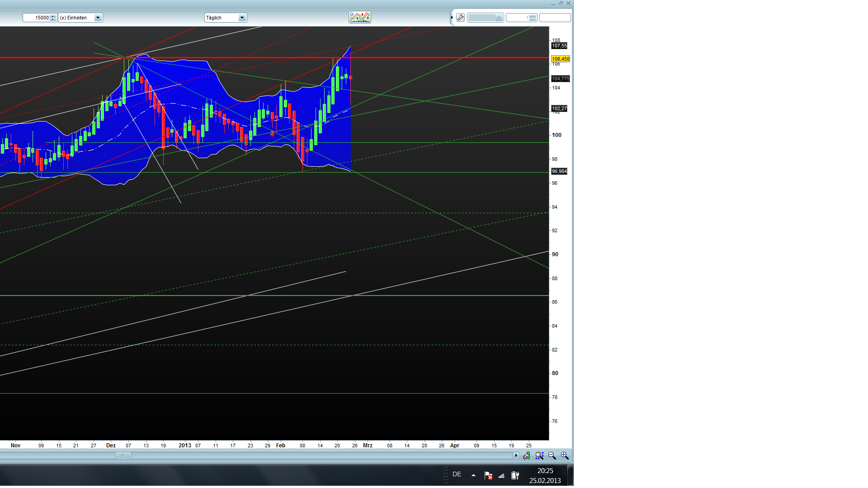The width and height of the screenshot is (868, 488).
Task: Open Action Center flag icon in tray
Action: [x=488, y=475]
